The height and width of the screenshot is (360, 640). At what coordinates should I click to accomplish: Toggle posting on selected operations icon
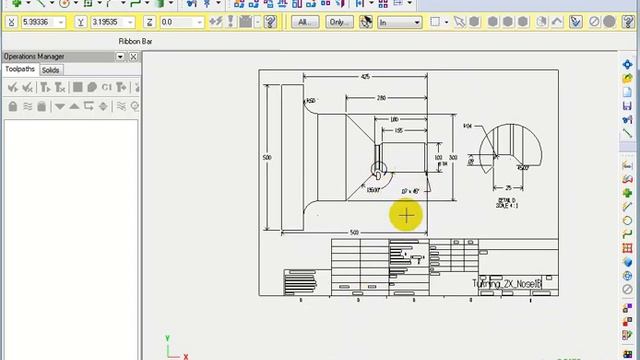click(42, 106)
